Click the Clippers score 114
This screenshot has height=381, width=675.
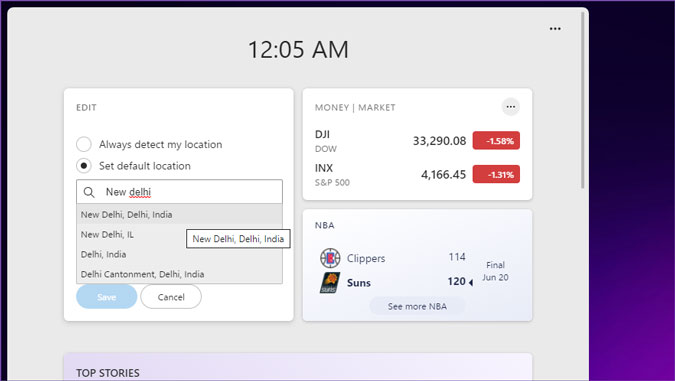click(x=457, y=257)
